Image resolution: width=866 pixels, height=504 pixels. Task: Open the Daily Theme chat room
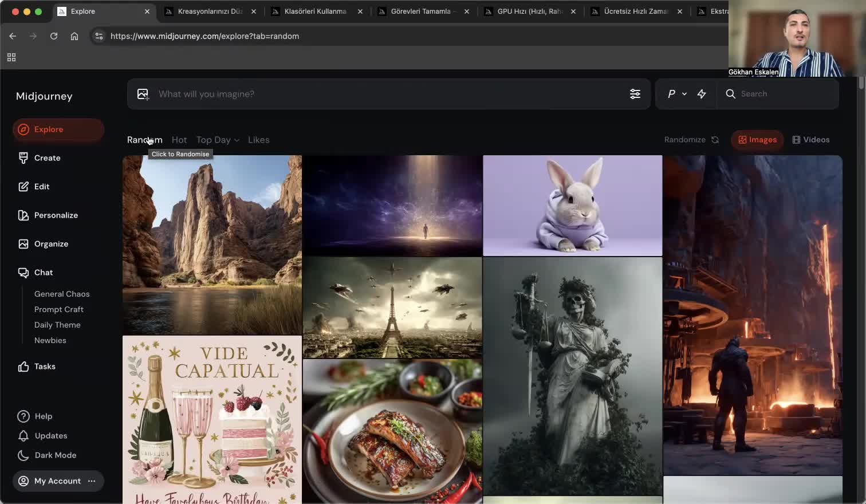point(57,325)
